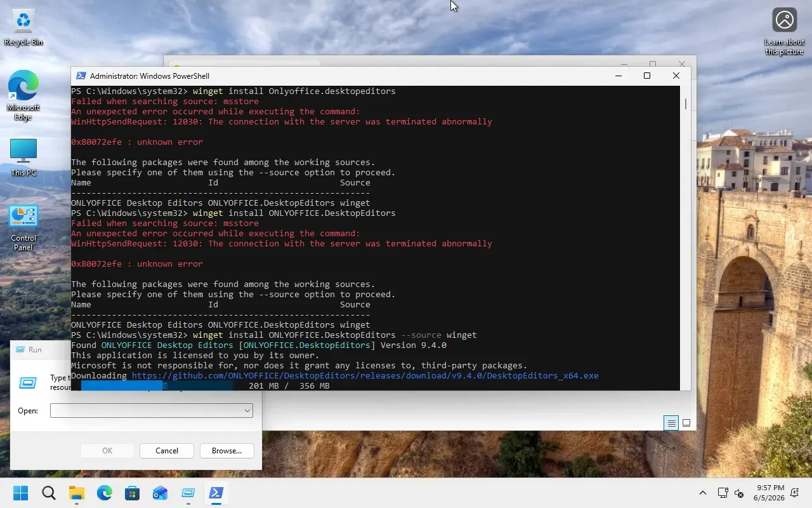Click Cancel in the Run dialog
Image resolution: width=812 pixels, height=508 pixels.
pyautogui.click(x=167, y=451)
